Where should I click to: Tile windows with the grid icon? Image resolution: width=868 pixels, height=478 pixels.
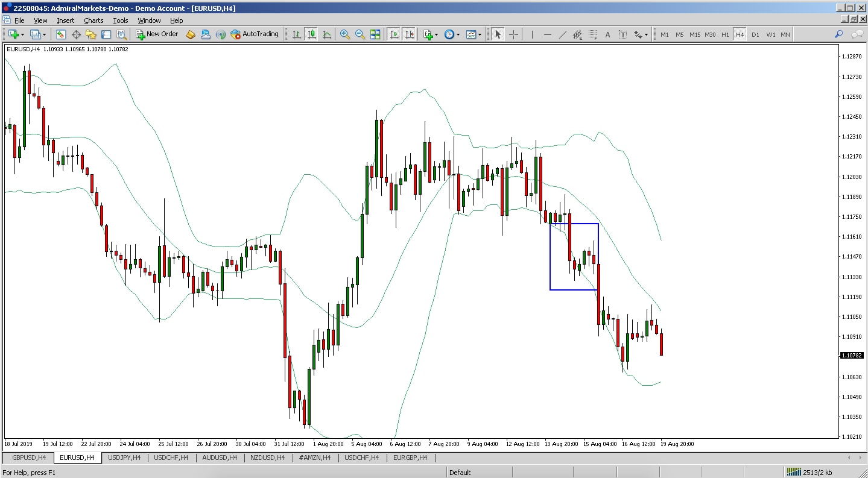pyautogui.click(x=375, y=34)
